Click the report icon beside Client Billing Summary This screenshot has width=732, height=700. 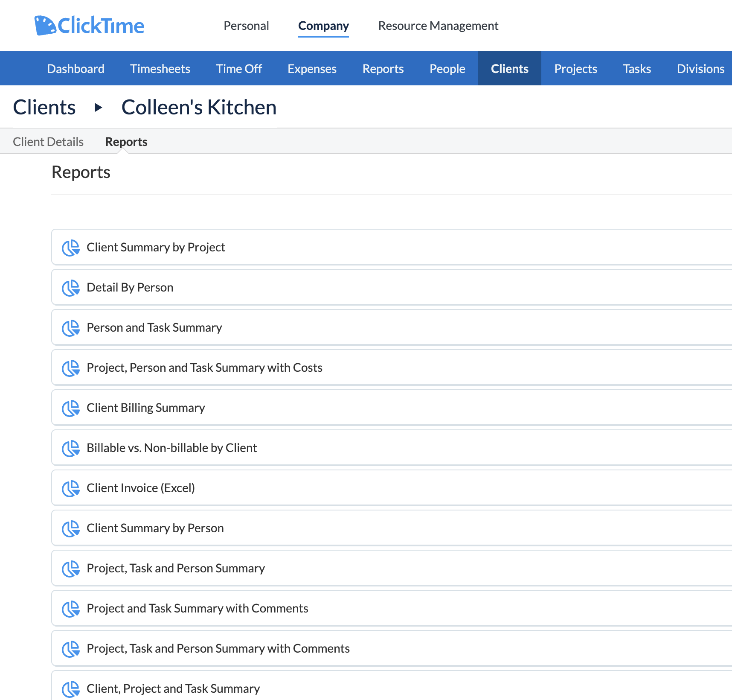[71, 408]
